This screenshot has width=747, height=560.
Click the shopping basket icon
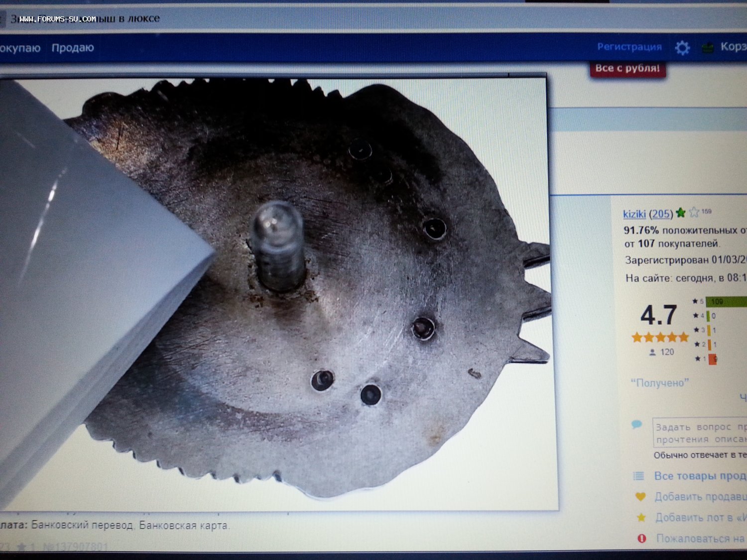[708, 48]
